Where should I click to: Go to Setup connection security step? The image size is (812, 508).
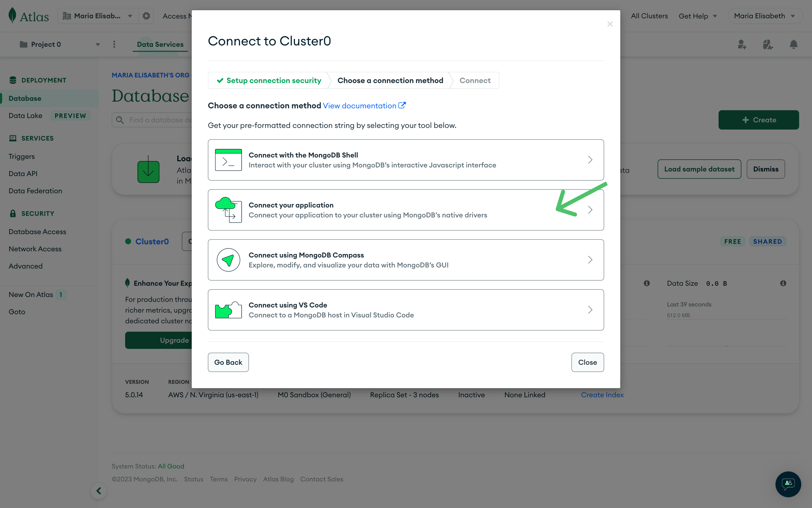[269, 80]
